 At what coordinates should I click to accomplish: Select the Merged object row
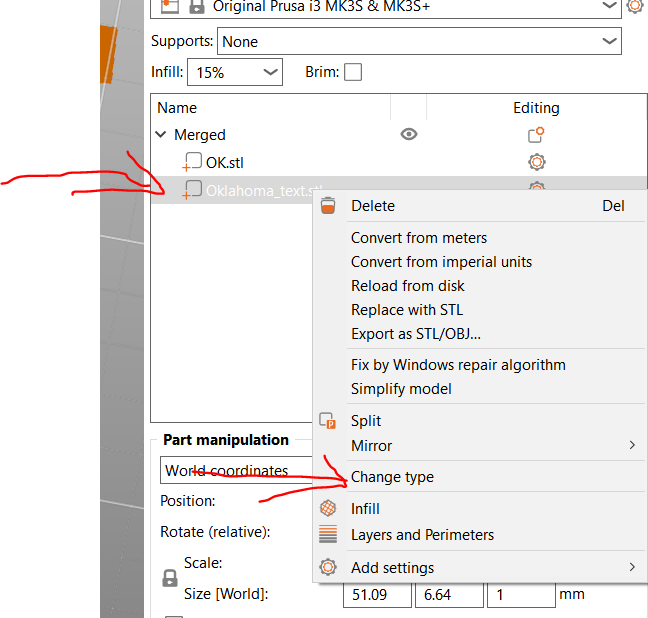click(x=398, y=135)
